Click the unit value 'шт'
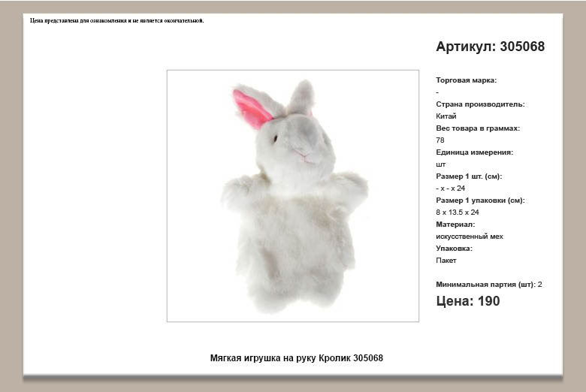Image resolution: width=586 pixels, height=392 pixels. (440, 164)
